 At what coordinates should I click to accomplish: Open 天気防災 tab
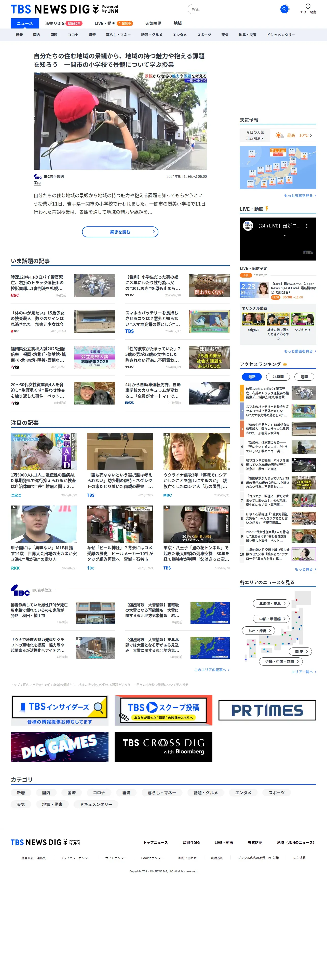pyautogui.click(x=153, y=23)
